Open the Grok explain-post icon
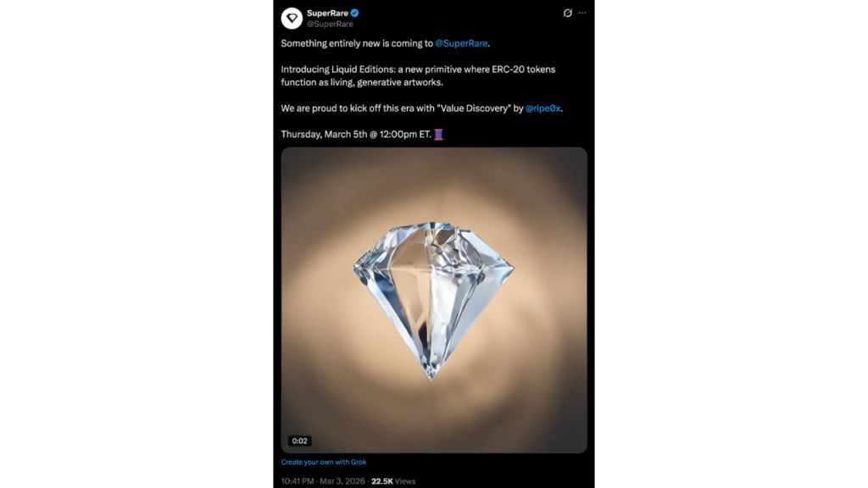Viewport: 868px width, 488px height. click(x=568, y=13)
